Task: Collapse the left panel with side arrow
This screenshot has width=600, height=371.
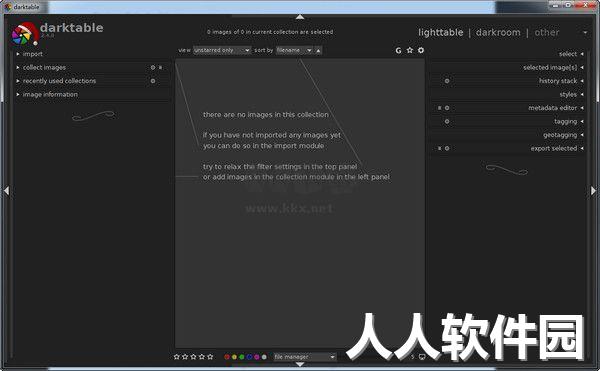Action: [6, 190]
